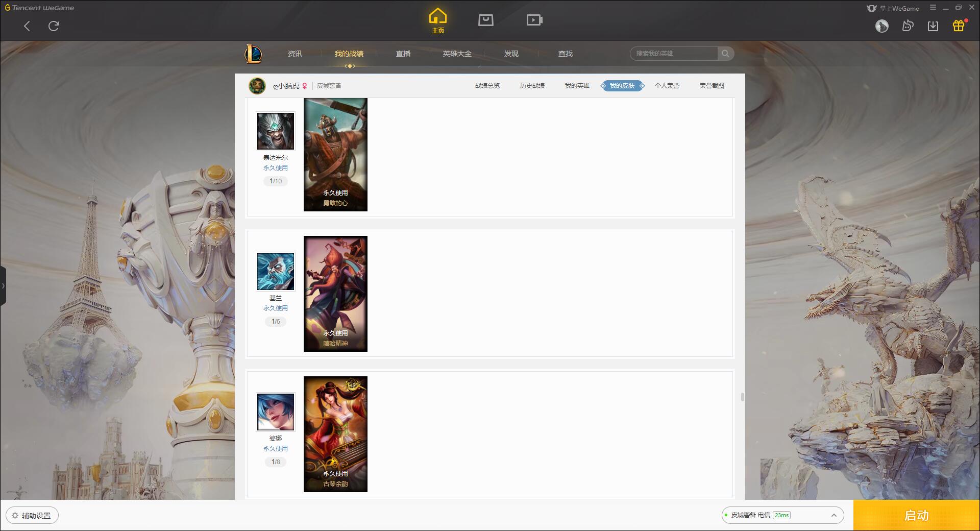This screenshot has height=531, width=980.
Task: Click the Tencent WeGame logo
Action: (x=39, y=8)
